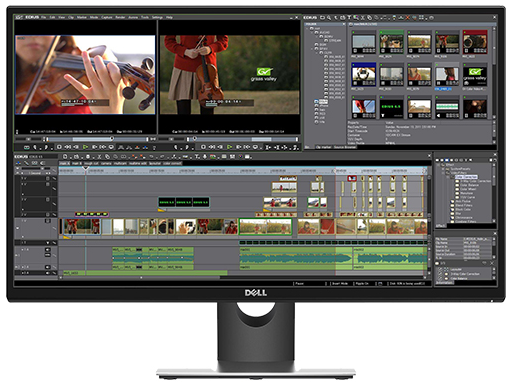The width and height of the screenshot is (531, 387).
Task: Click the scissors cut icon in timeline toolbar
Action: (x=100, y=157)
